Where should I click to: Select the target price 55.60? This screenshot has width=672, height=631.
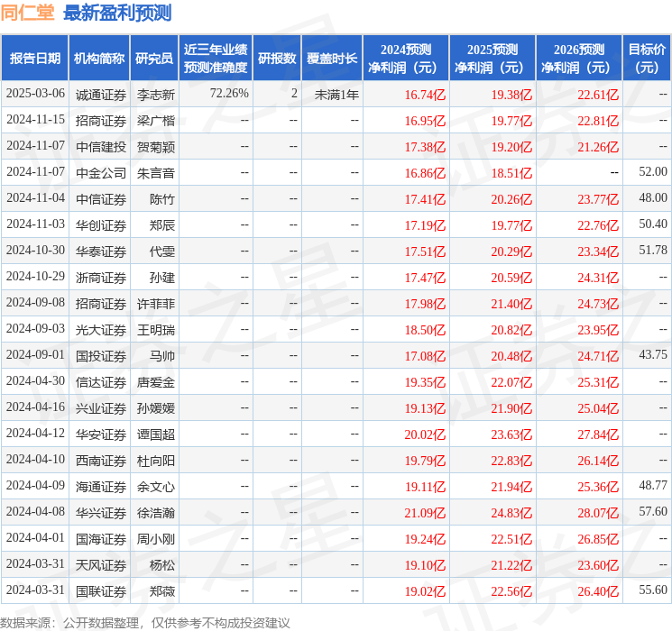[653, 590]
